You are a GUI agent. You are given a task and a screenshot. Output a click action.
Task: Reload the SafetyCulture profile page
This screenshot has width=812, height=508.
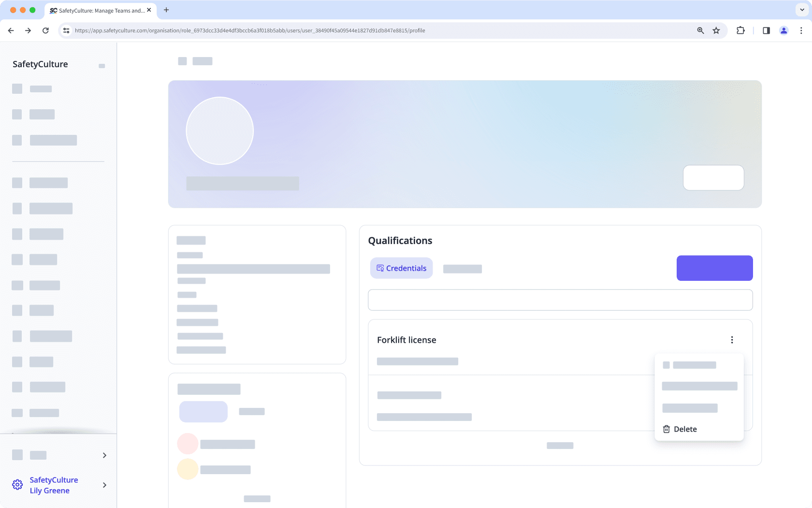(x=45, y=30)
